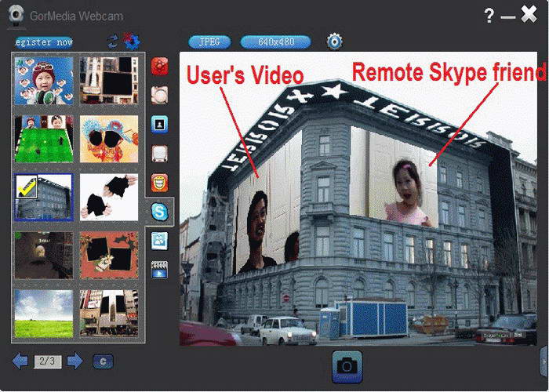
Task: Open settings with the gear icon
Action: point(335,42)
